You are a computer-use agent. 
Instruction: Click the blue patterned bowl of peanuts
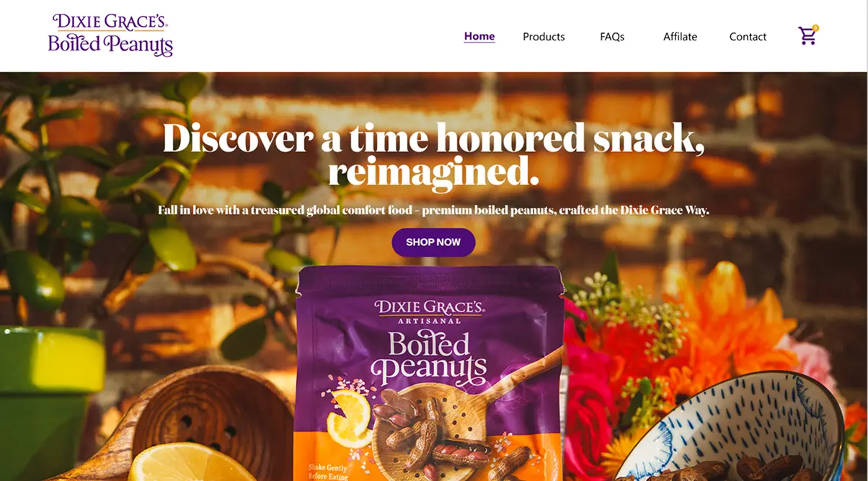pyautogui.click(x=728, y=430)
